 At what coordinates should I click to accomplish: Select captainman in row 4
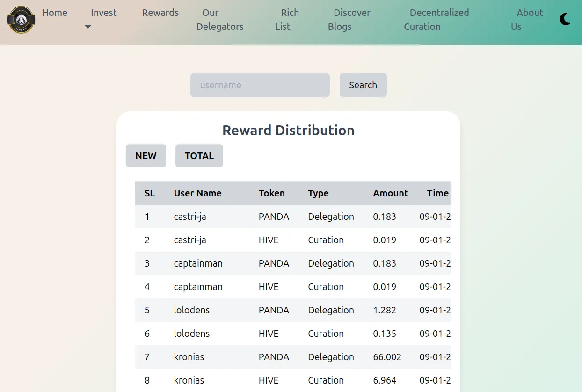click(198, 287)
